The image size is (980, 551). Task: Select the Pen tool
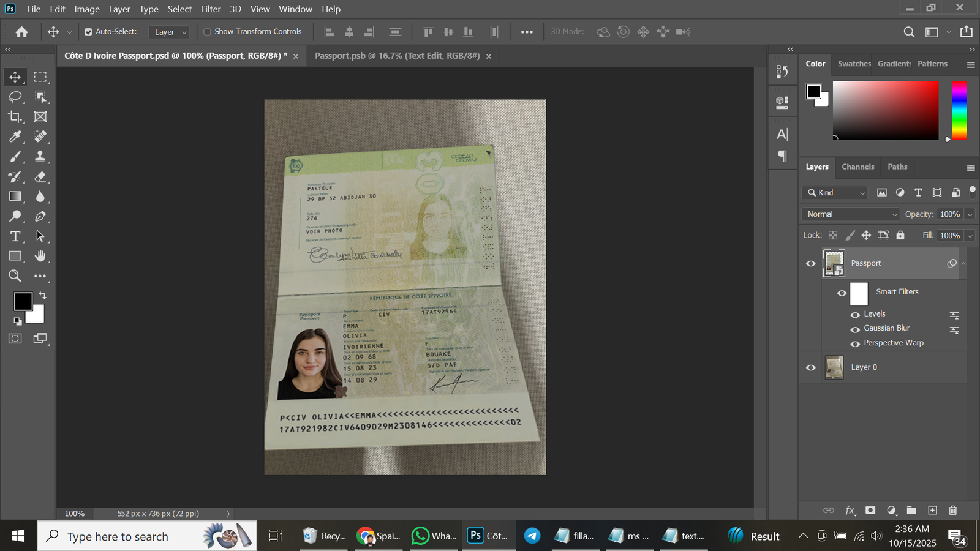click(40, 216)
